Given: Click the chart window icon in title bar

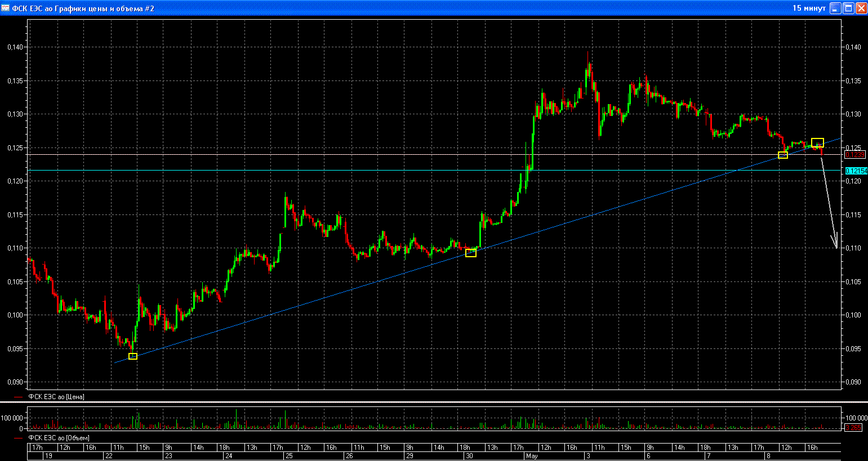Looking at the screenshot, I should [6, 8].
